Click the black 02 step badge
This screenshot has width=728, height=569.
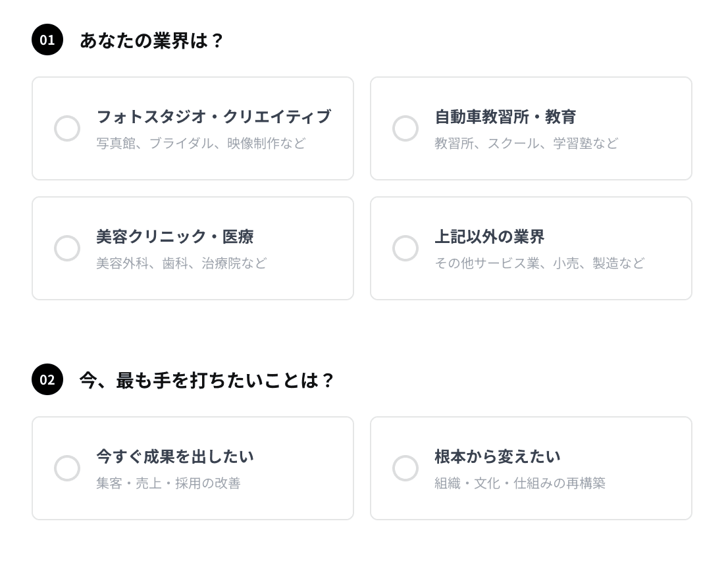point(47,379)
